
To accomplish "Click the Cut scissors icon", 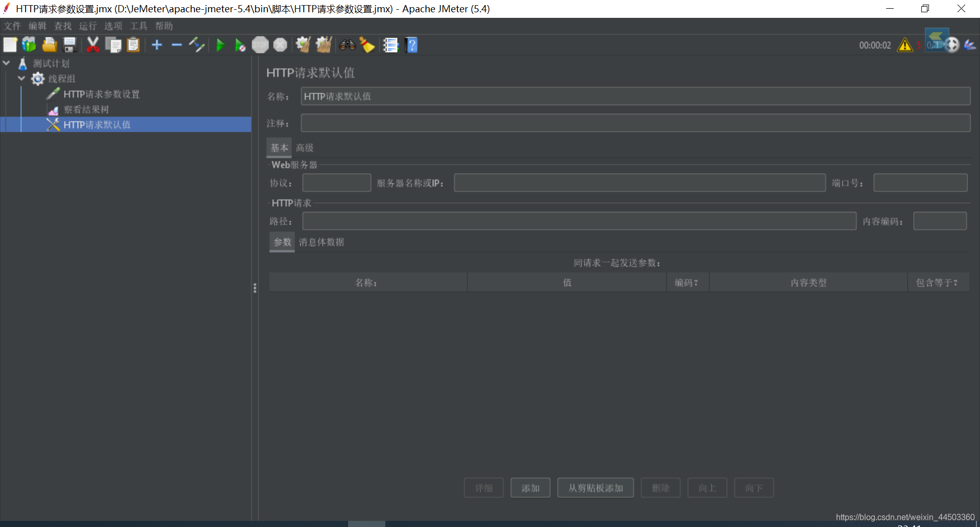I will (93, 45).
